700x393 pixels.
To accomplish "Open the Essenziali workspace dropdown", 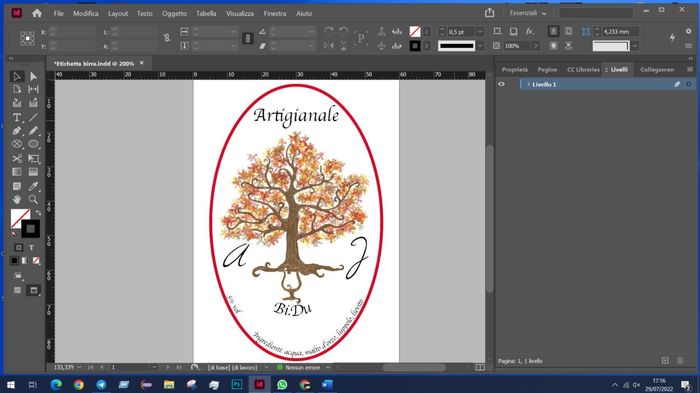I will pyautogui.click(x=528, y=13).
